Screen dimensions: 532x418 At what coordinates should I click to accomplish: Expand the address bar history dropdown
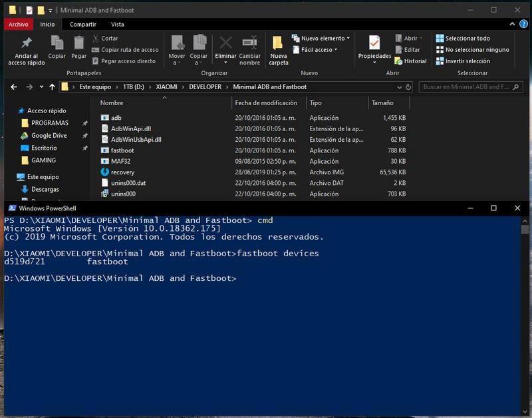tap(400, 87)
